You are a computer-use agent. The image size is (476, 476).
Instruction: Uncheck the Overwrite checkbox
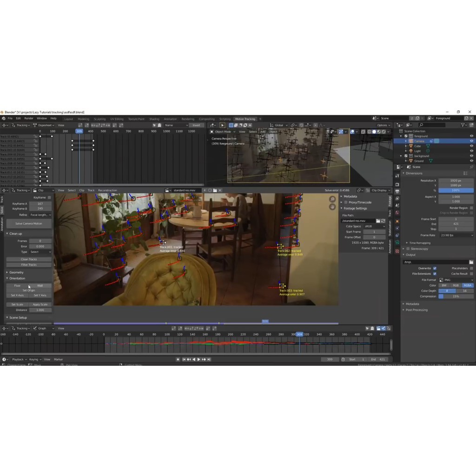pos(435,268)
